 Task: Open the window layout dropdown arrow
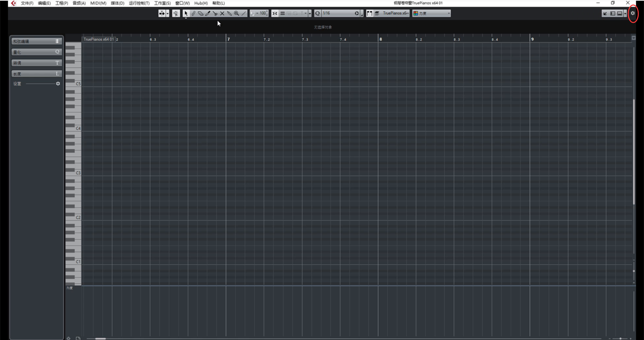pos(625,13)
